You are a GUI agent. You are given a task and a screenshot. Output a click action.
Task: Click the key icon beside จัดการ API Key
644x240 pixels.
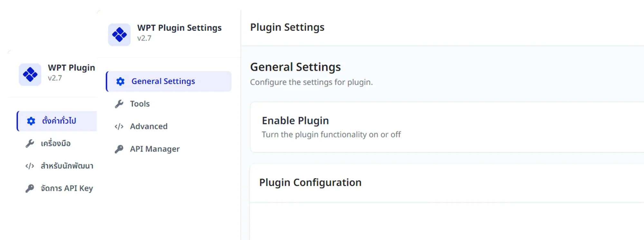point(30,188)
